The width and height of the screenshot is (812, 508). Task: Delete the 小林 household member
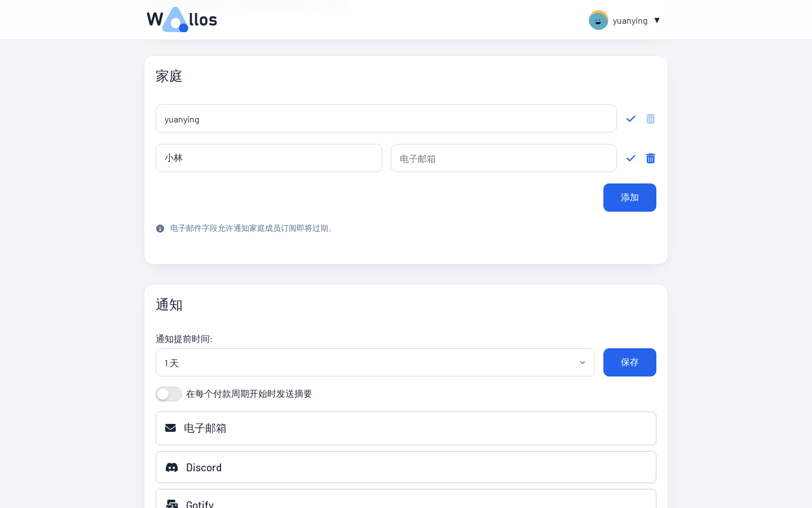pos(651,158)
